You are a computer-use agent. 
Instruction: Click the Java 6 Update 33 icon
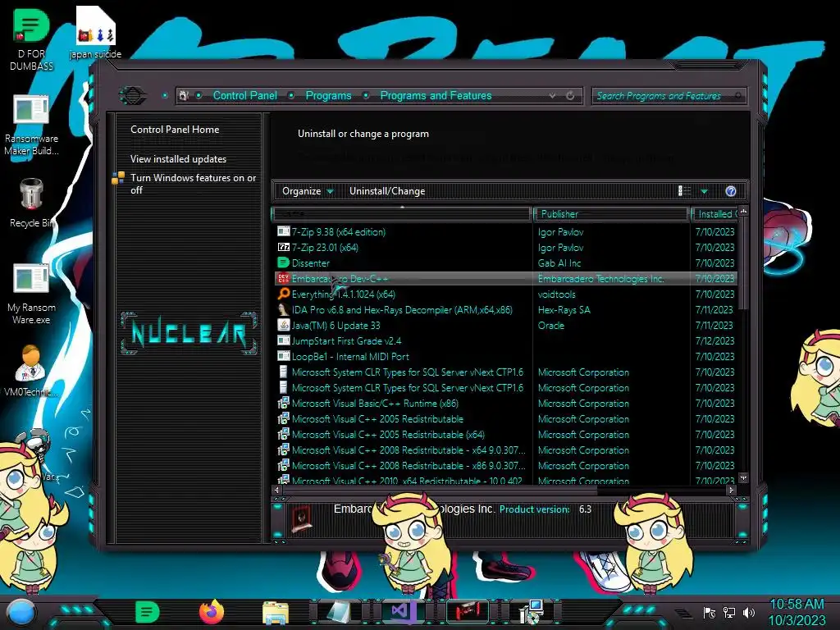283,325
